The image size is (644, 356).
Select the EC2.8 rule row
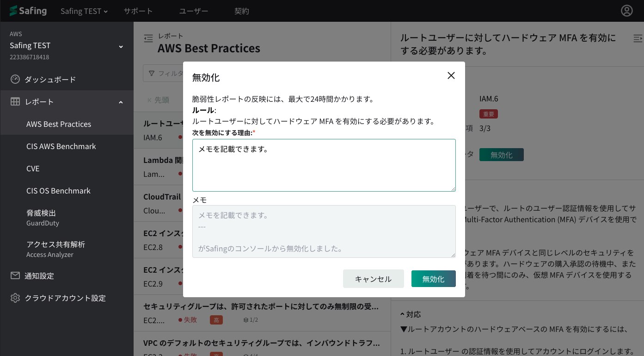pos(159,240)
